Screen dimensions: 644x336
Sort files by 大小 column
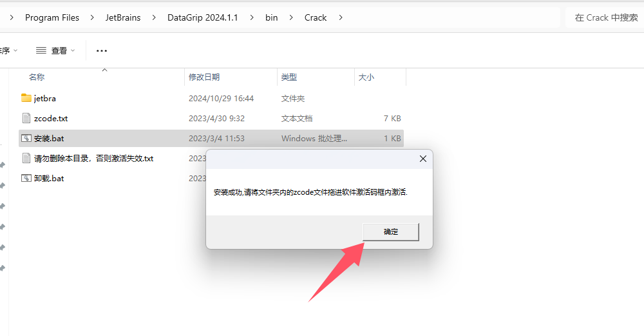click(x=366, y=77)
